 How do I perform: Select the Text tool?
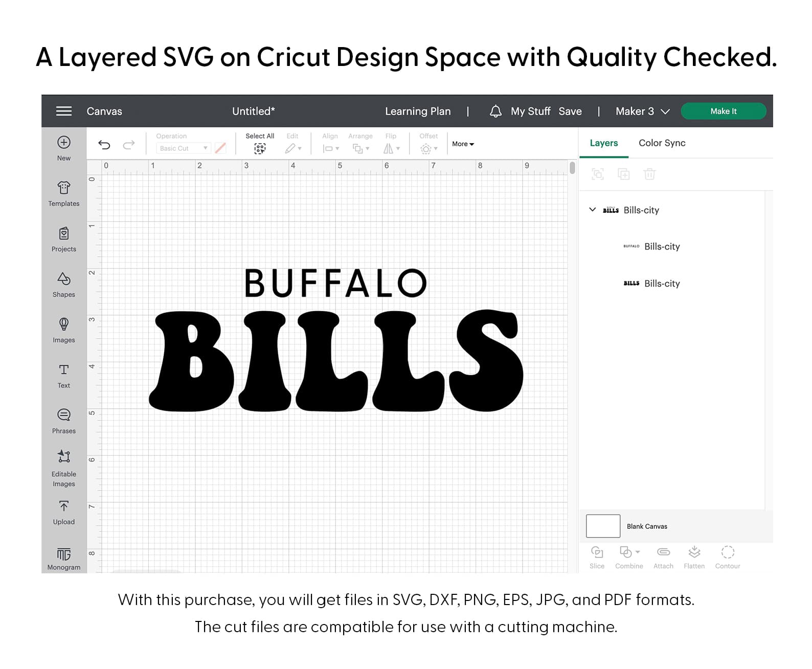[64, 370]
